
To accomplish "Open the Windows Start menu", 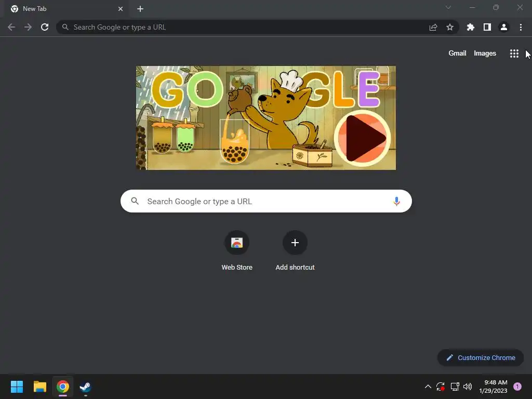I will click(x=17, y=387).
